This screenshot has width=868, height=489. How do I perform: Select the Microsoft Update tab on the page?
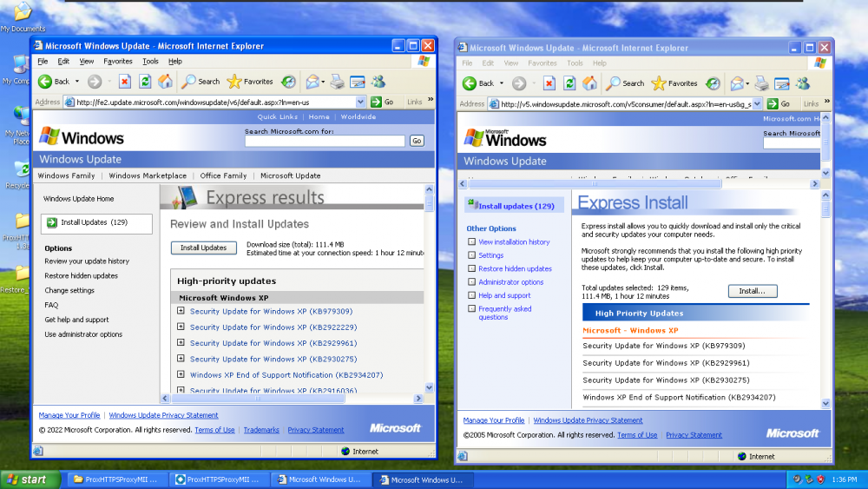pos(290,175)
